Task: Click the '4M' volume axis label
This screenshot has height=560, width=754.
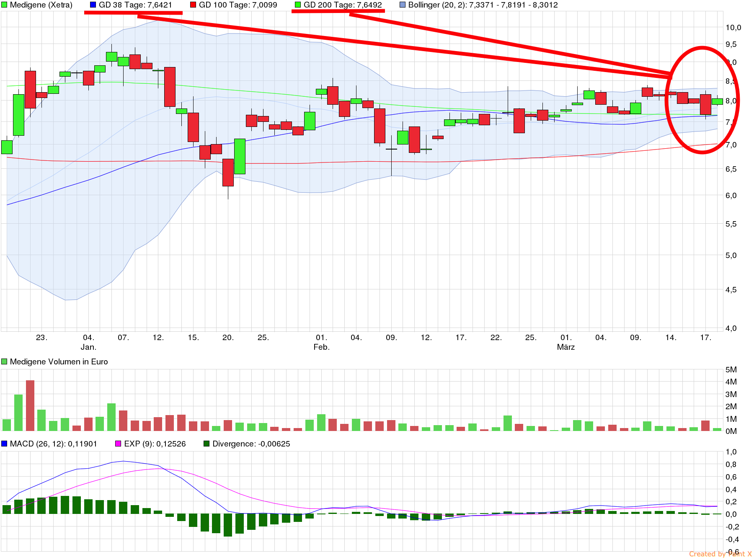Action: pyautogui.click(x=731, y=382)
